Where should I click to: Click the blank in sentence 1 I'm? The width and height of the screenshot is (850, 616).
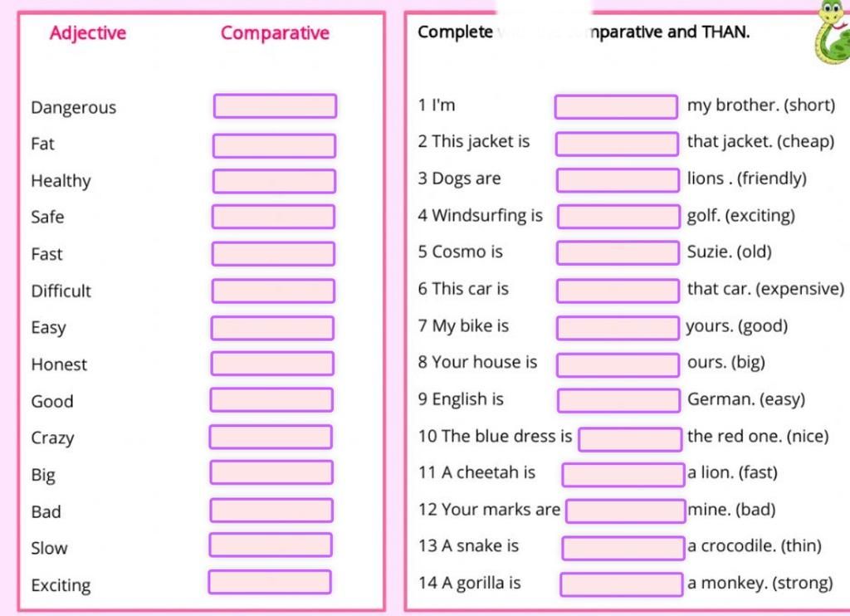(x=617, y=107)
